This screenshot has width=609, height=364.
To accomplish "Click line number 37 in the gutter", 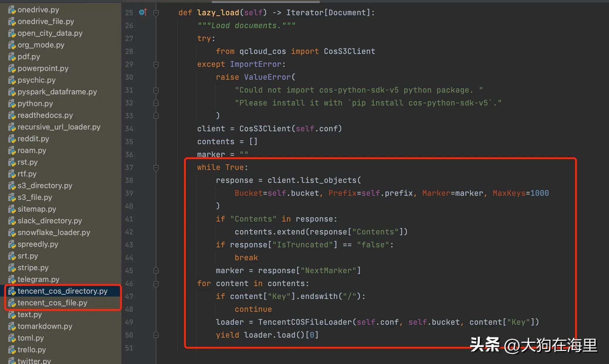I will point(129,167).
